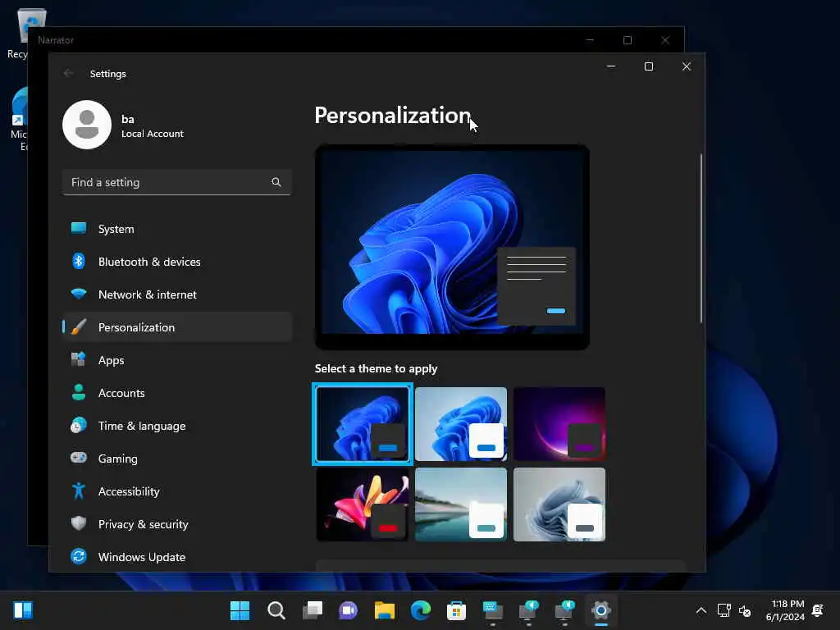Image resolution: width=840 pixels, height=630 pixels.
Task: Open Task View on taskbar
Action: tap(313, 610)
